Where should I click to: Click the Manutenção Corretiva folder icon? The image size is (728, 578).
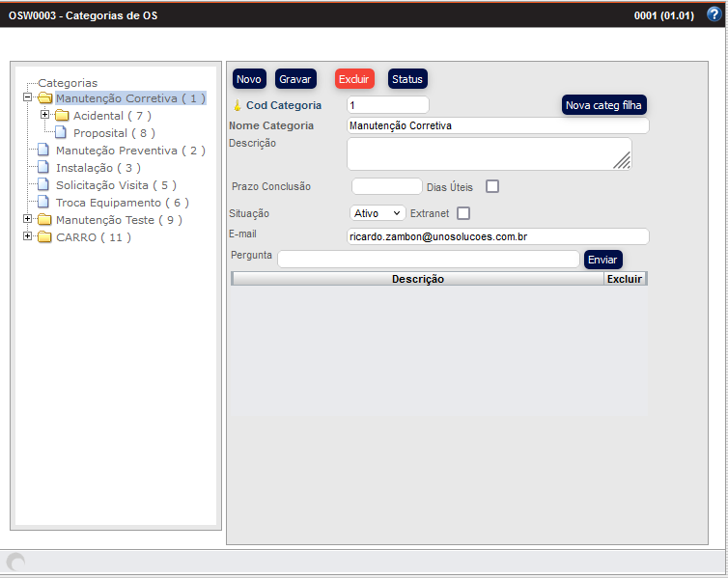point(44,98)
